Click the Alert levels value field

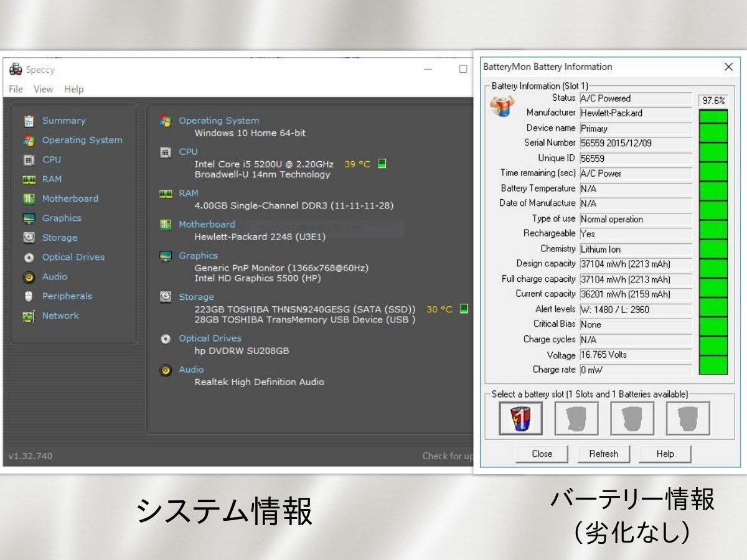point(636,309)
